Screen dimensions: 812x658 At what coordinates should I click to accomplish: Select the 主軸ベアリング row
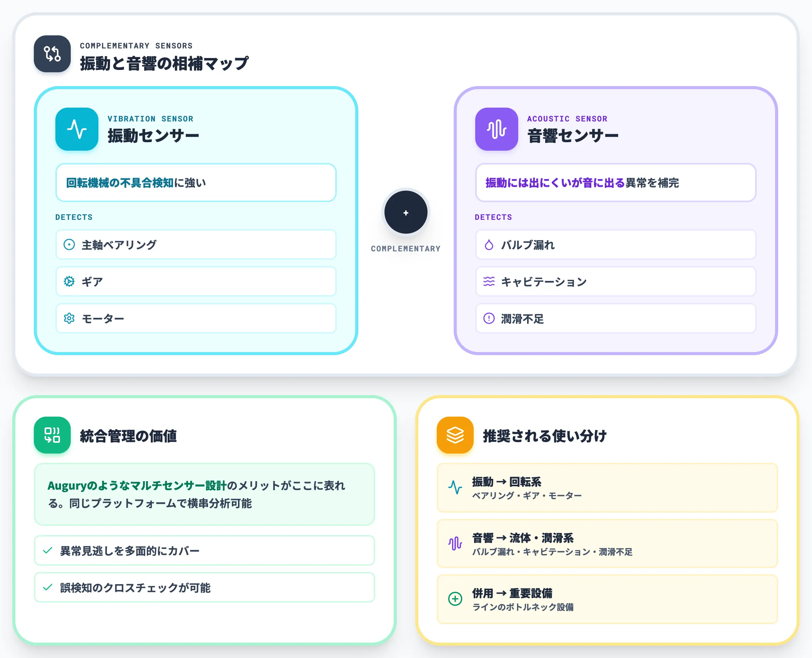point(196,244)
